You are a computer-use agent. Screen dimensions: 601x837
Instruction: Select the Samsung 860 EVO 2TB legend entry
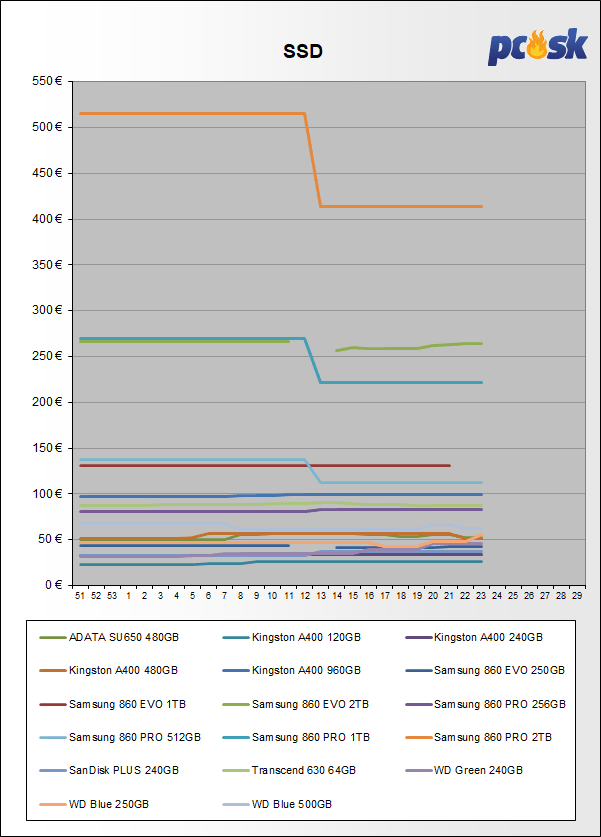pyautogui.click(x=296, y=705)
